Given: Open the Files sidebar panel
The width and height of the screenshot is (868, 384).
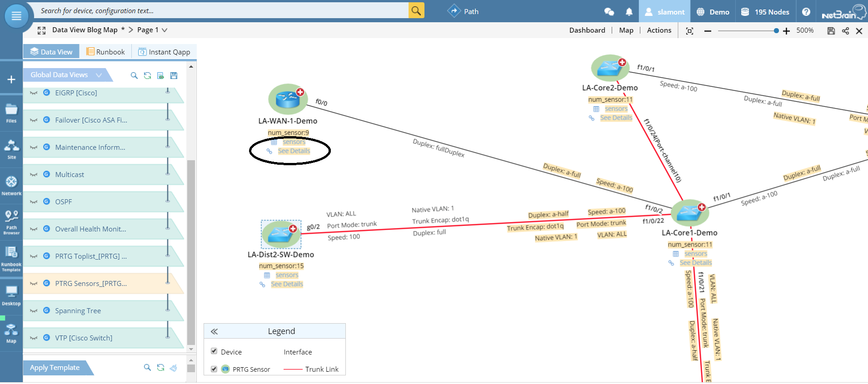Looking at the screenshot, I should tap(11, 113).
